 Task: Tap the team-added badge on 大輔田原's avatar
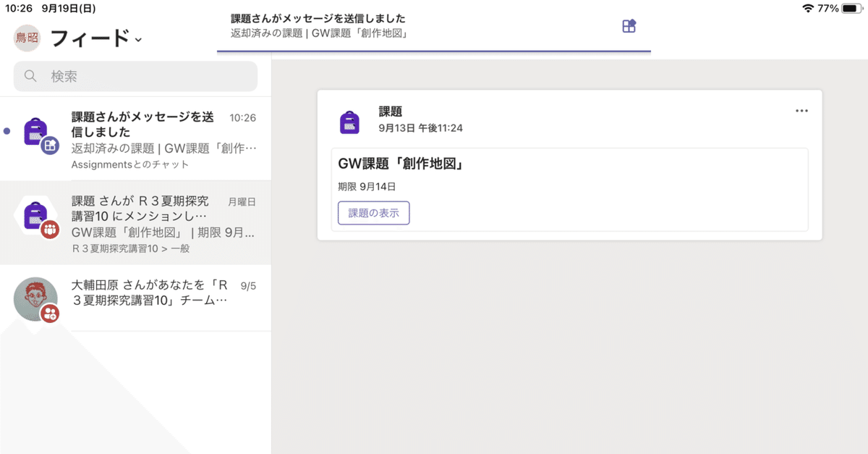[48, 314]
